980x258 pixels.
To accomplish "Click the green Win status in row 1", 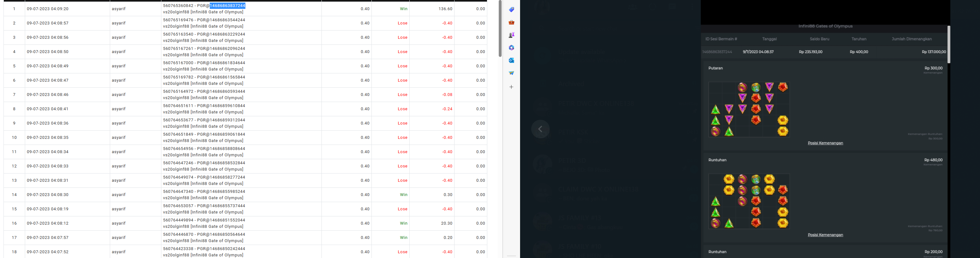I will [404, 9].
